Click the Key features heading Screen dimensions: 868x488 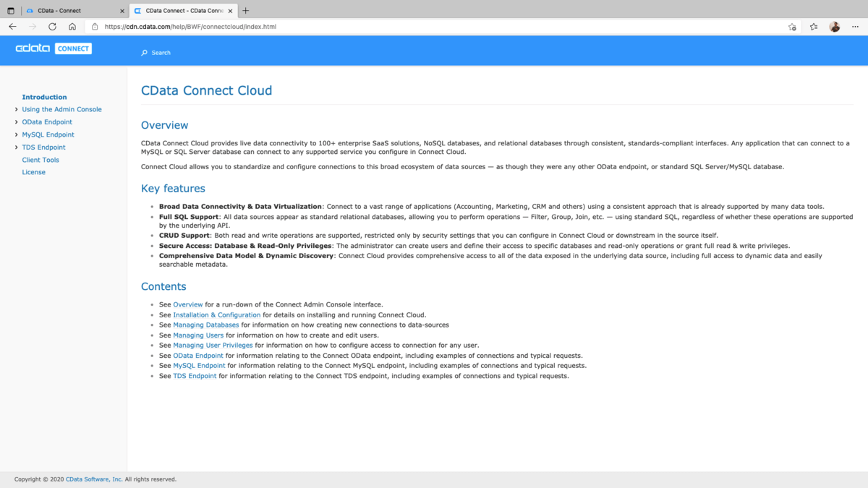pyautogui.click(x=173, y=189)
